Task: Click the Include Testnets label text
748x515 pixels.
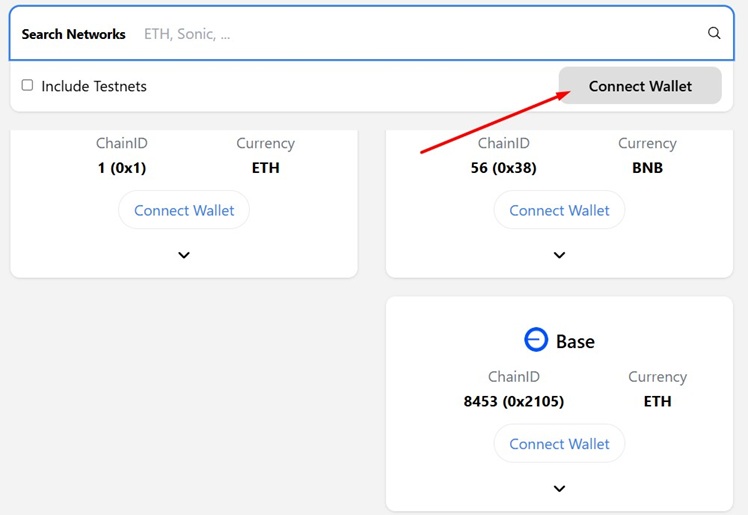Action: click(x=94, y=86)
